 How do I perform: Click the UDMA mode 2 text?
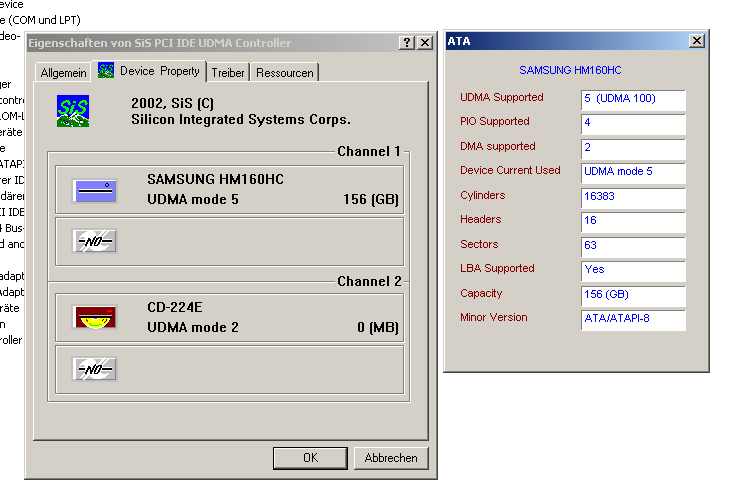[x=193, y=327]
